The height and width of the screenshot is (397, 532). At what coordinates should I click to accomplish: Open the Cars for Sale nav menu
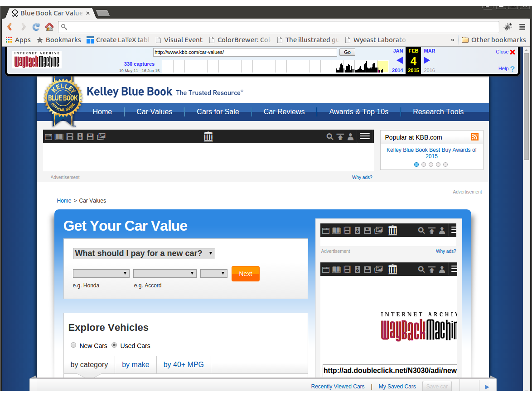218,111
